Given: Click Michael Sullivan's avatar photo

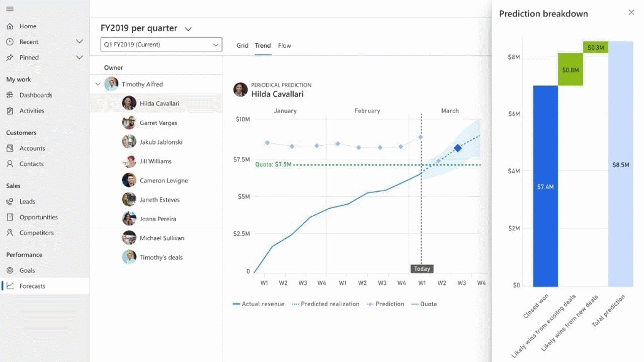Looking at the screenshot, I should click(129, 238).
